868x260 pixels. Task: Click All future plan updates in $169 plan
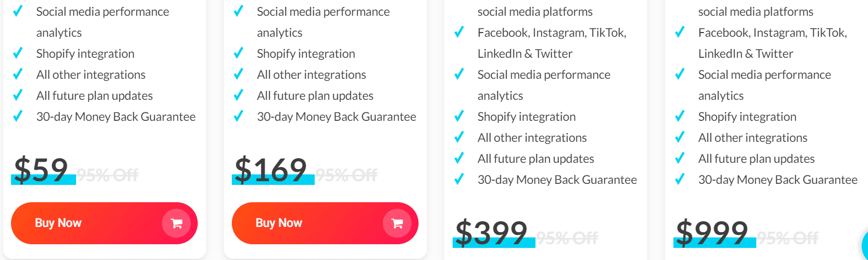315,96
